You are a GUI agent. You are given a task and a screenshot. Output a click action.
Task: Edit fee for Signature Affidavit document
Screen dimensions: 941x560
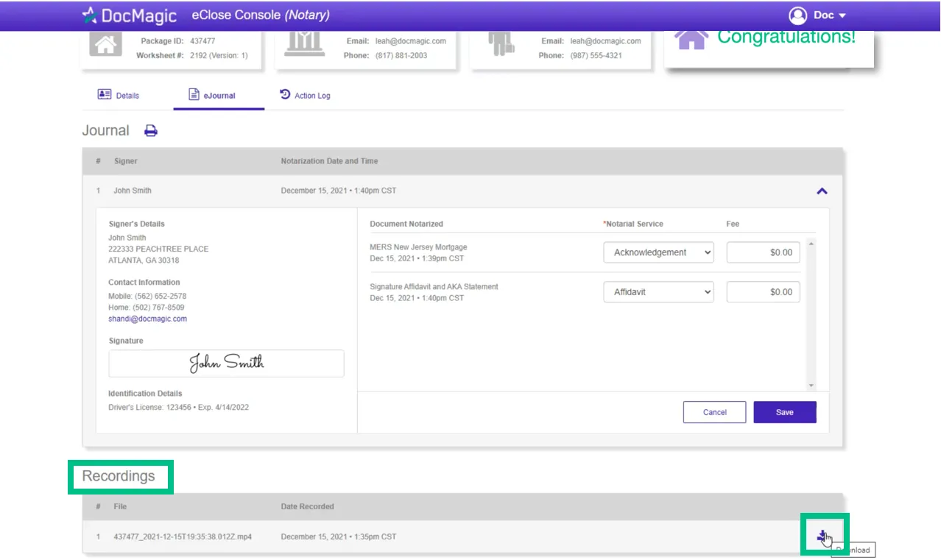point(763,292)
